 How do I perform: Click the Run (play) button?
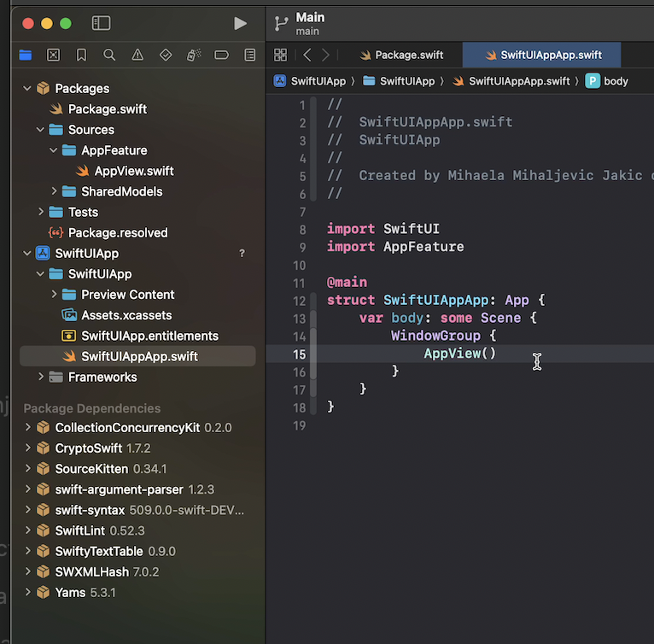240,24
